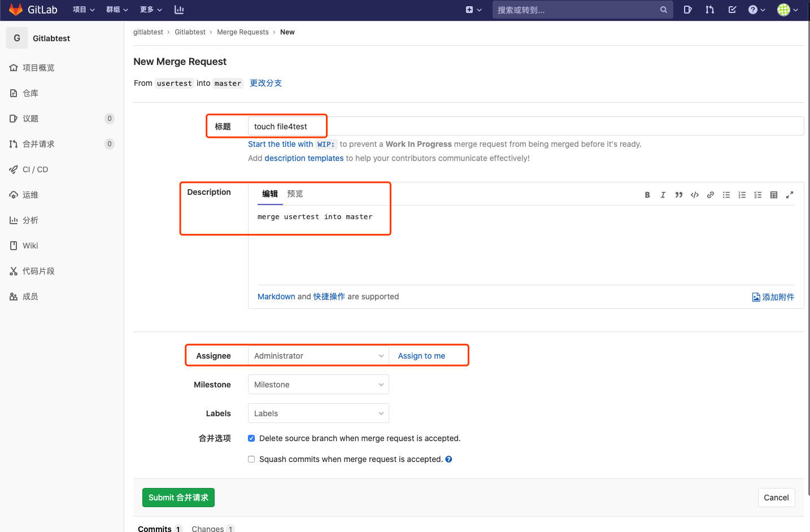Viewport: 810px width, 532px height.
Task: Open the todo list icon in the navbar
Action: [x=732, y=10]
